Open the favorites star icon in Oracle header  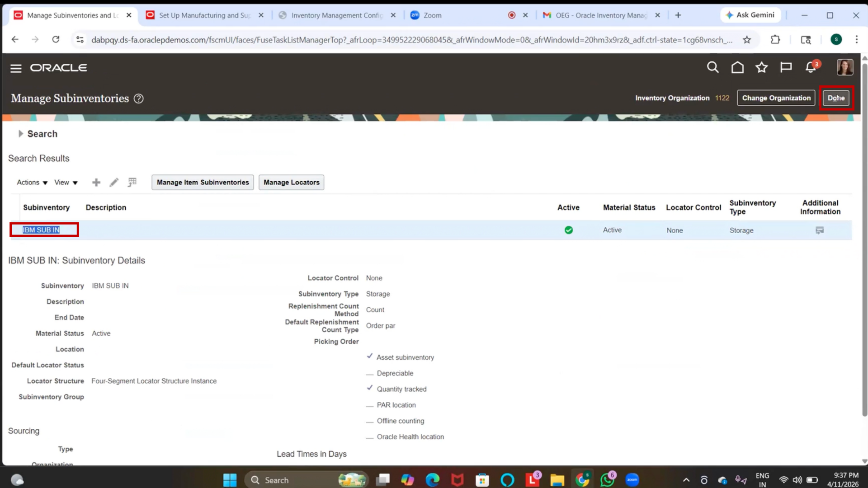[x=762, y=67]
